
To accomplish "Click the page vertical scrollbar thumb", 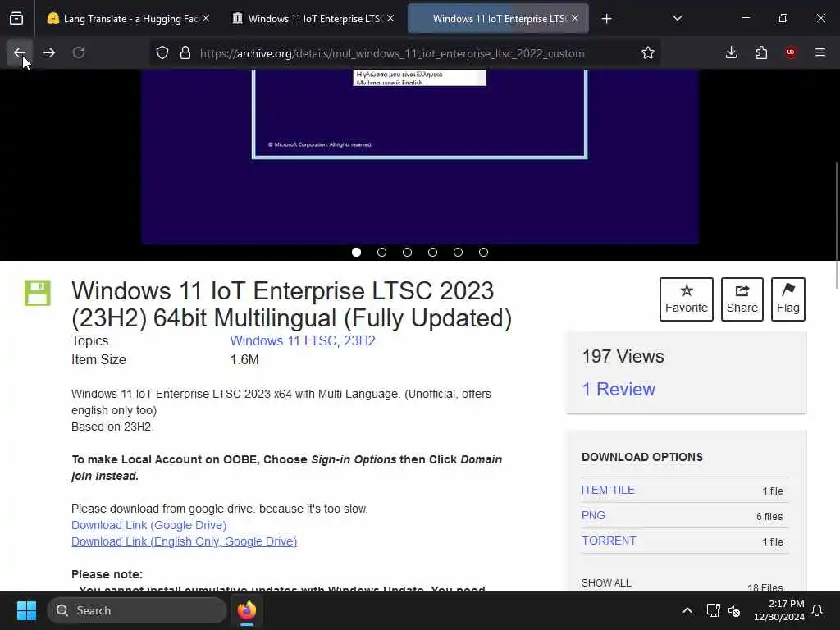I will [836, 225].
